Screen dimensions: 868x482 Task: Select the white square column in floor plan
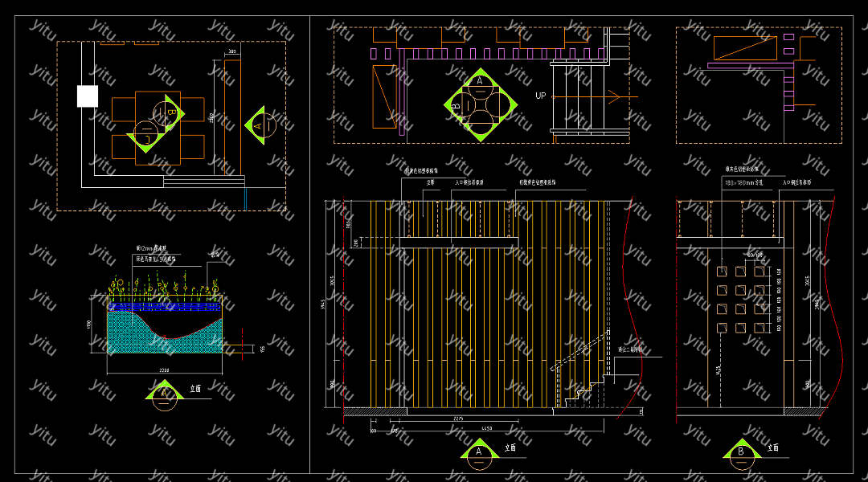(87, 96)
